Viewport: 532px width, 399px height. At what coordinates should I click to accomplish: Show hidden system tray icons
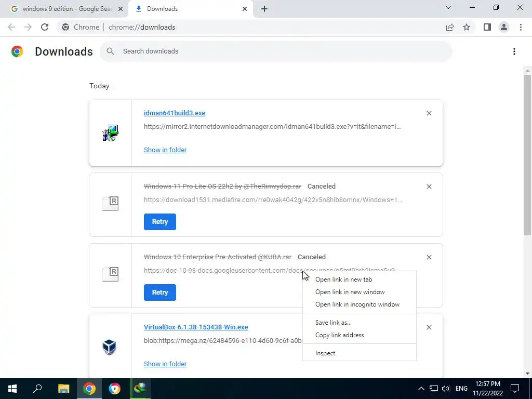[421, 389]
